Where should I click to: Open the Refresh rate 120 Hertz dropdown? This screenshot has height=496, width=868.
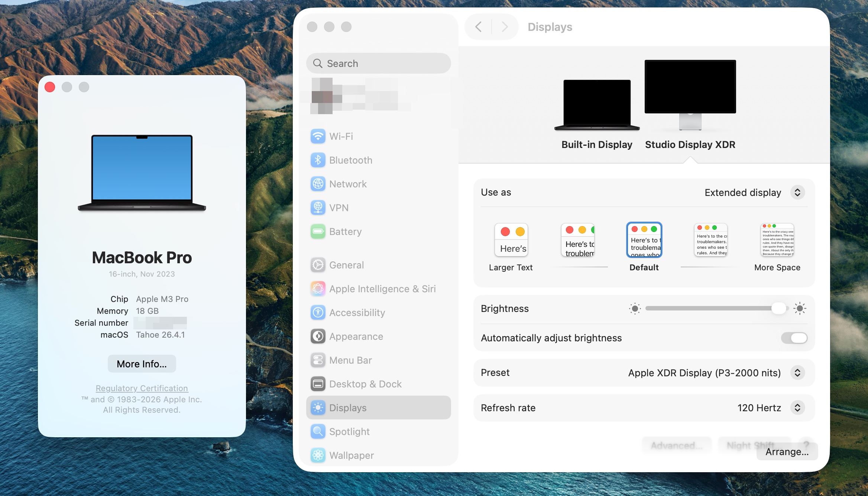click(x=797, y=408)
